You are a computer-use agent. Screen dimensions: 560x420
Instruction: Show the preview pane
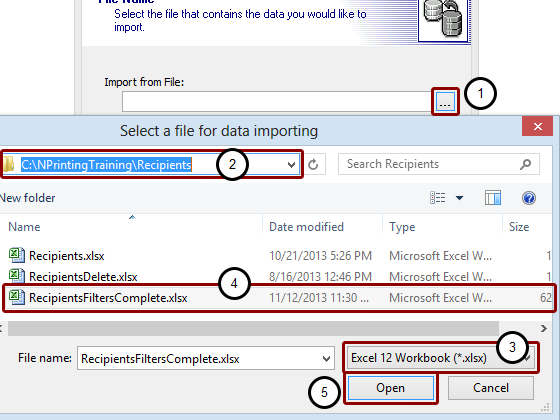492,198
